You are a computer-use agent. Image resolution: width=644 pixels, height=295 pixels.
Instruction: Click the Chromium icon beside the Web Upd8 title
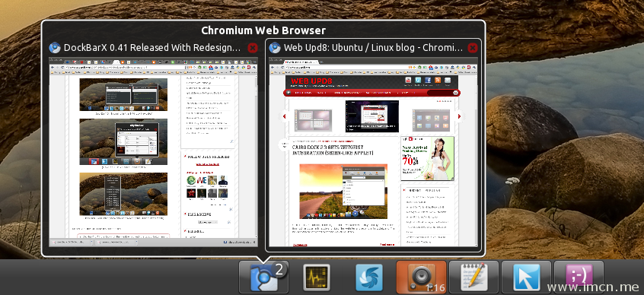tap(274, 48)
